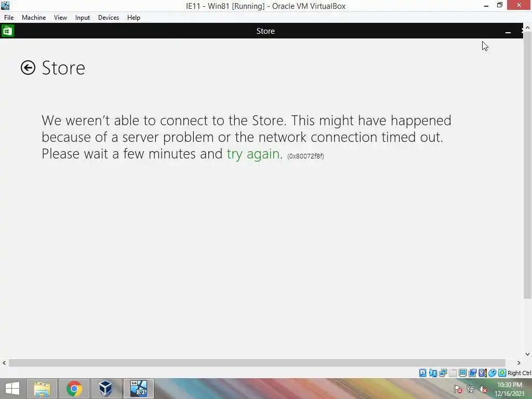The image size is (532, 399).
Task: Open Action Center flag in system tray
Action: [x=458, y=389]
